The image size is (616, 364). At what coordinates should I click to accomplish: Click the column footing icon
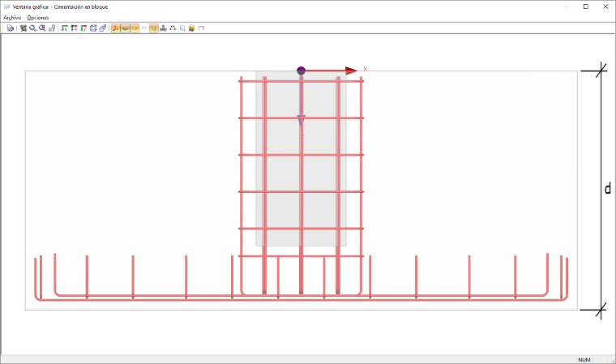(x=163, y=28)
